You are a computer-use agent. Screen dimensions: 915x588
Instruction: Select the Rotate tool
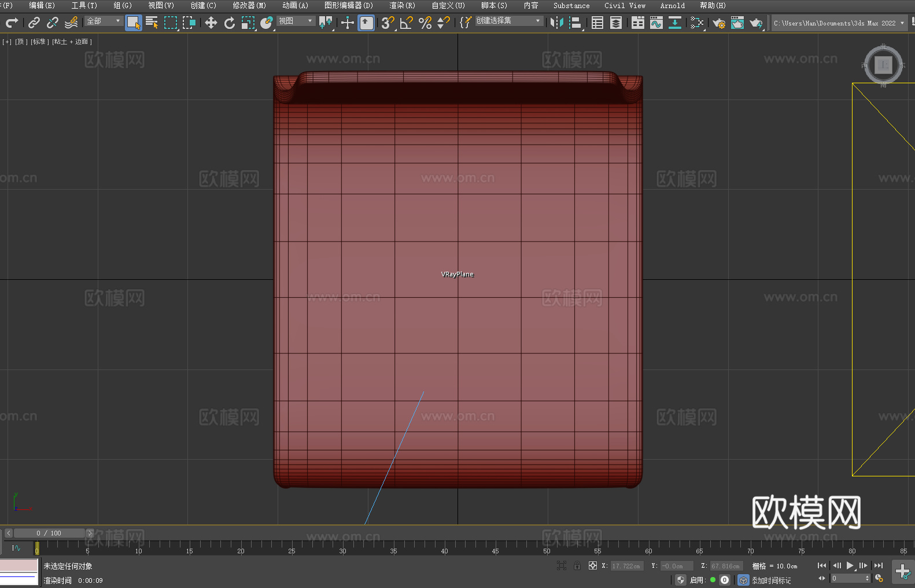point(230,23)
